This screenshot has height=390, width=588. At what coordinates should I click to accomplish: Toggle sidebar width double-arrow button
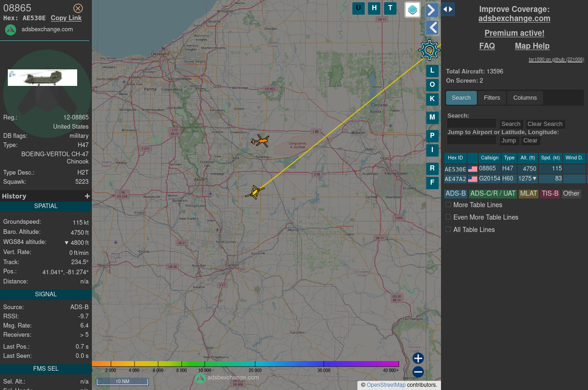click(448, 9)
